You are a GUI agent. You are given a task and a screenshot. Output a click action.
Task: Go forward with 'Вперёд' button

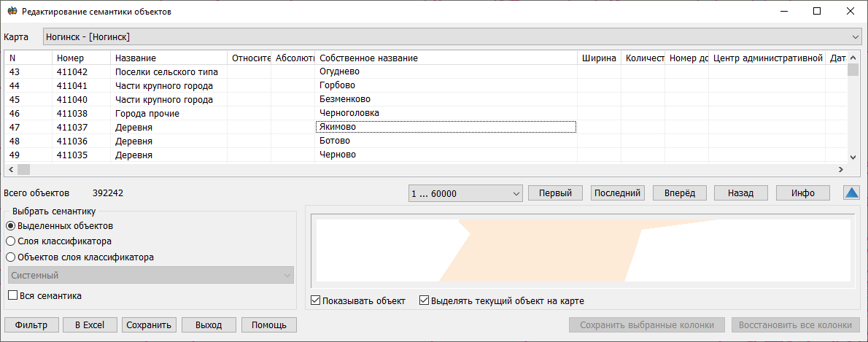click(680, 193)
